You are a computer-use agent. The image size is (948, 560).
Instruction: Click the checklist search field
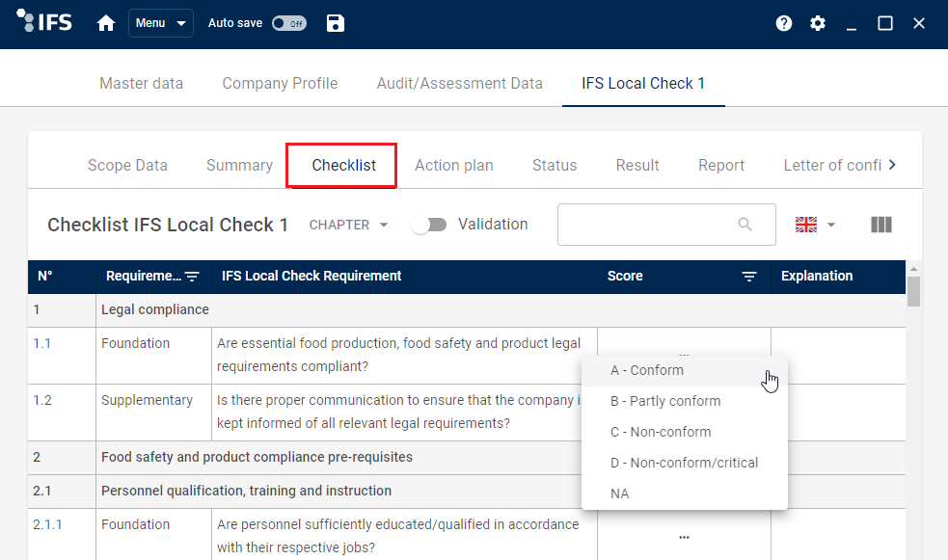[646, 225]
